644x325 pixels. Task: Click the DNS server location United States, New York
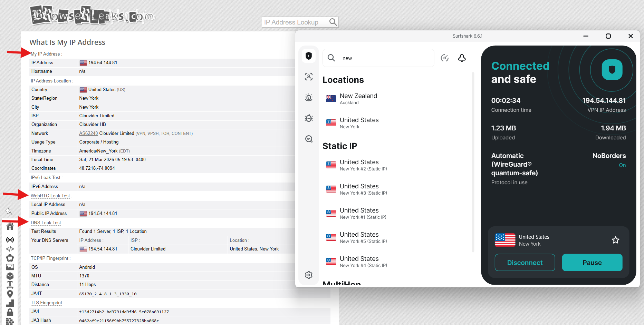coord(254,249)
